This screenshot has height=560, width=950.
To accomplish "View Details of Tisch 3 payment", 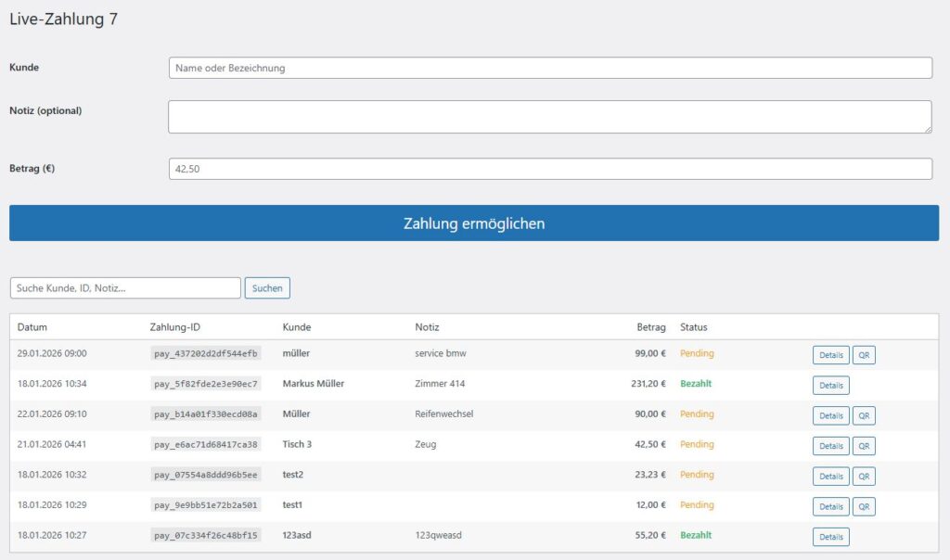I will coord(830,446).
